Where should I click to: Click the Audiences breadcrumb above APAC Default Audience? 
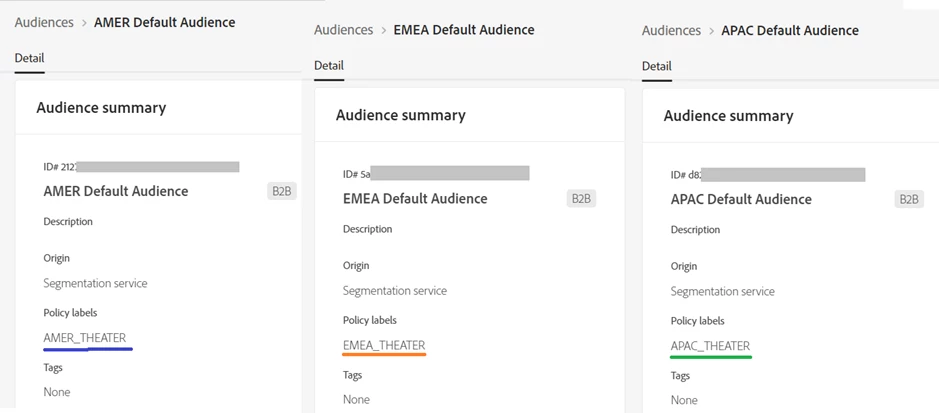coord(671,31)
